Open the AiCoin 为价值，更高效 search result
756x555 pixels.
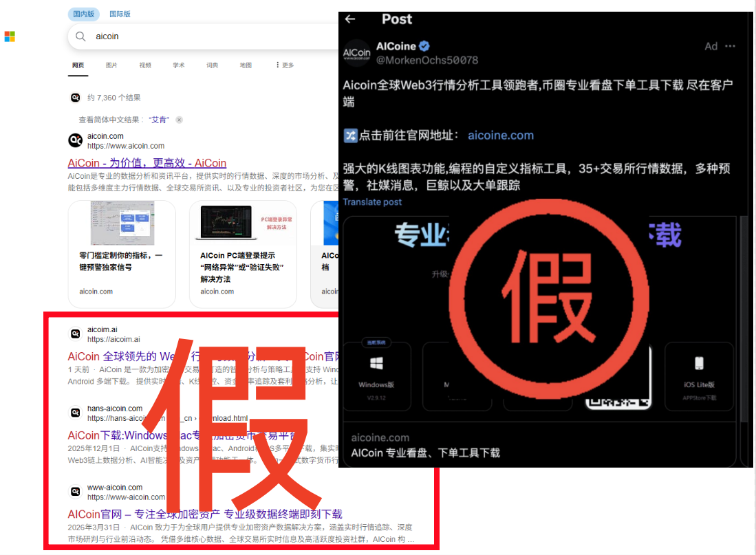(147, 162)
